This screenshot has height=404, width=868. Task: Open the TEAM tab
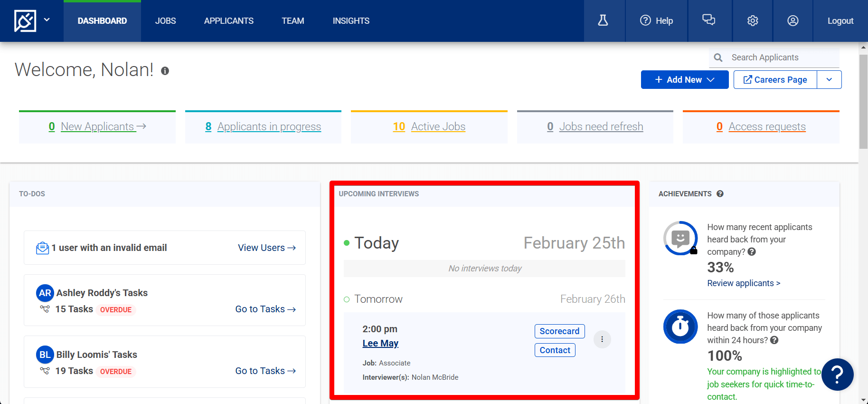[x=293, y=21]
